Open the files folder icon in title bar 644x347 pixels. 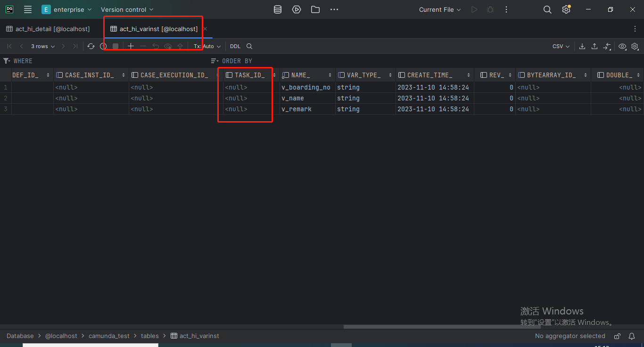coord(315,9)
